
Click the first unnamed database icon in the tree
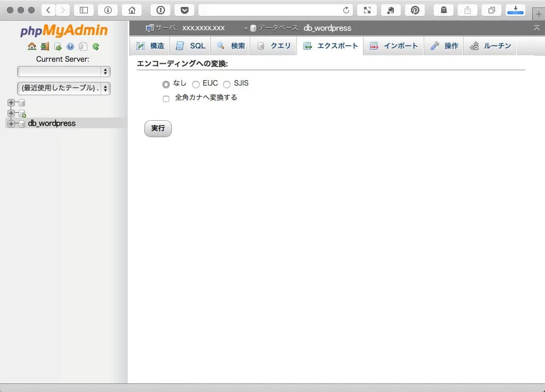pyautogui.click(x=22, y=103)
